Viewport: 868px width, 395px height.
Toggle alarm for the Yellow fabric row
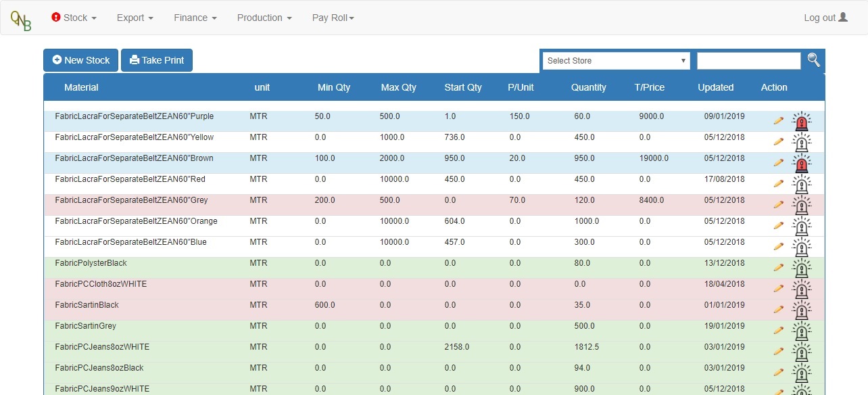tap(802, 143)
